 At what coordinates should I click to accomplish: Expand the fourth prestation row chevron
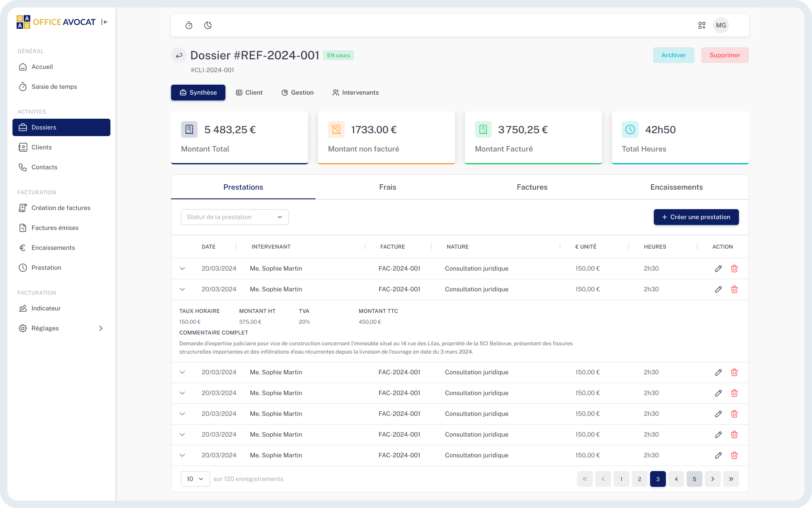click(182, 393)
